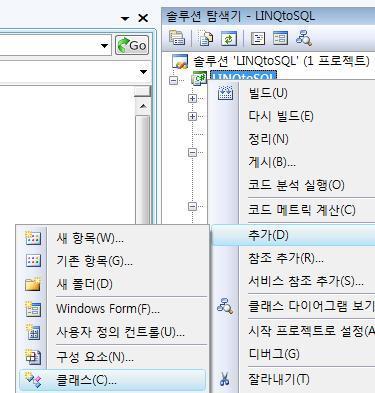
Task: Click the solution icon beside 솔루션 'LINQtoSQL'
Action: point(180,62)
